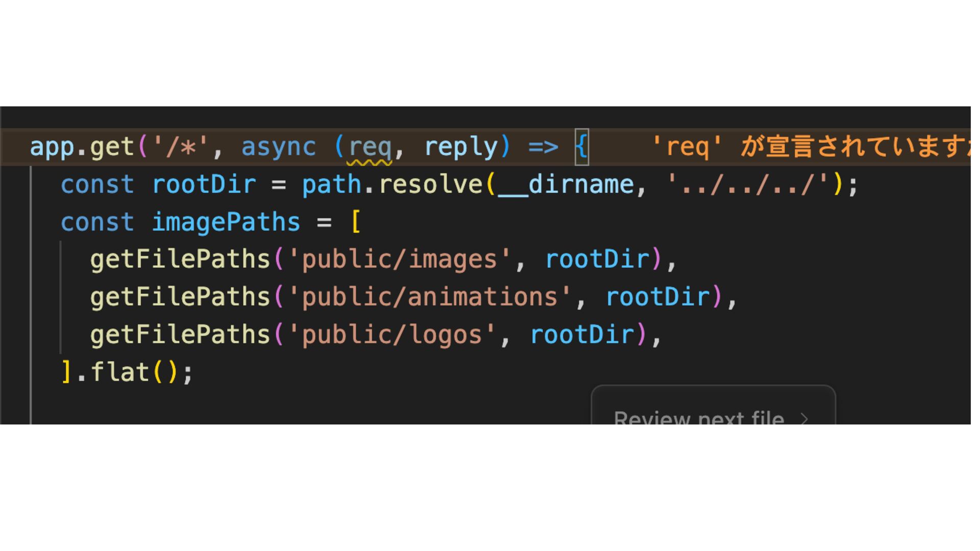This screenshot has height=551, width=980.
Task: Click the 'public/animations' string
Action: point(429,297)
